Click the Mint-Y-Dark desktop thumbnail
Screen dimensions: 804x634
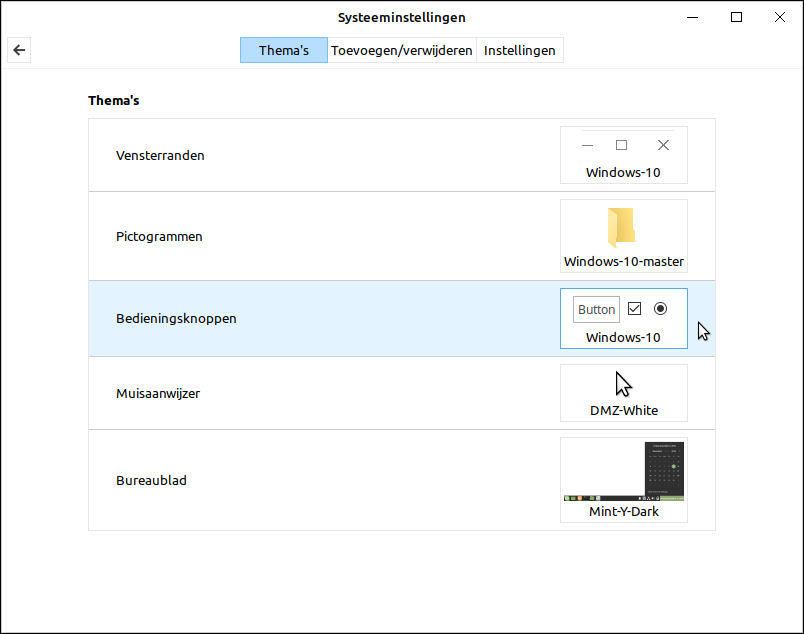click(x=623, y=470)
